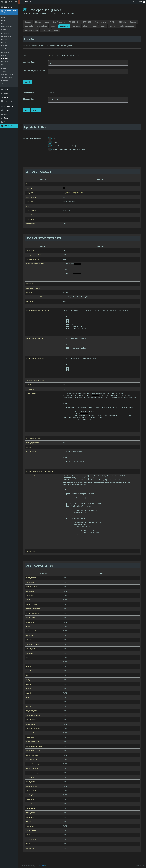
Task: Open Plugins in sidebar menu
Action: pyautogui.click(x=6, y=110)
